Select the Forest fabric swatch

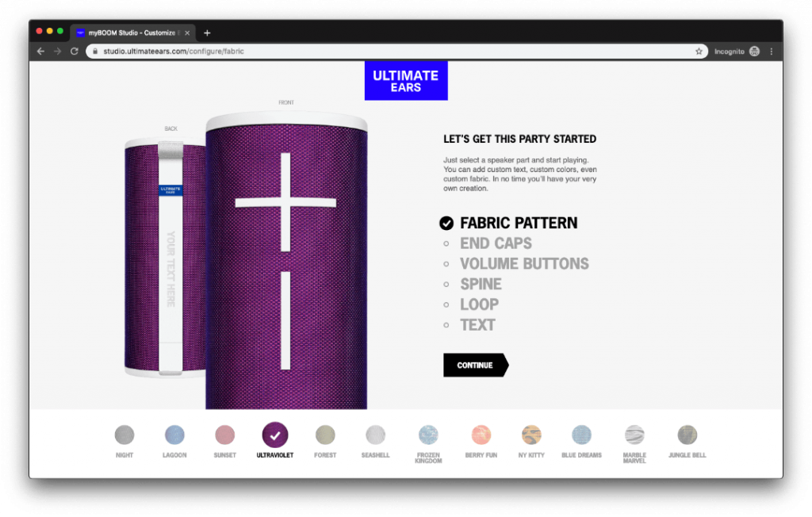(x=325, y=435)
